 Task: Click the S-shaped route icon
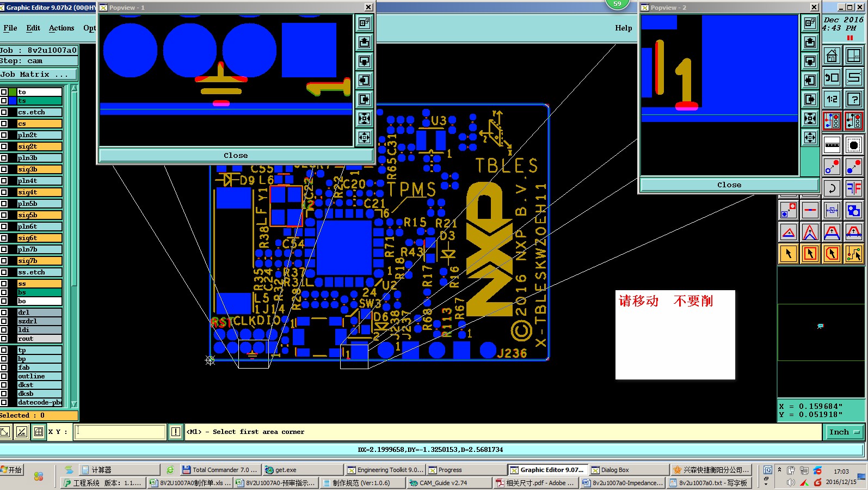(x=853, y=77)
